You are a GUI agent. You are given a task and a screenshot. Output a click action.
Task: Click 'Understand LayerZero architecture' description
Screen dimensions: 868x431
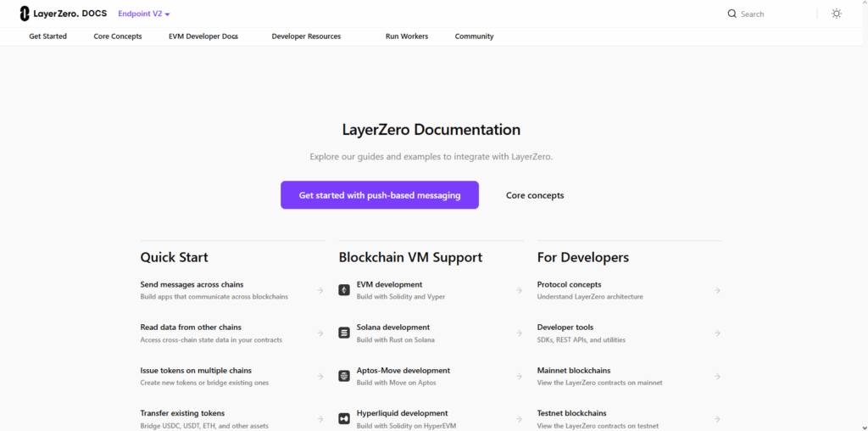pos(590,297)
